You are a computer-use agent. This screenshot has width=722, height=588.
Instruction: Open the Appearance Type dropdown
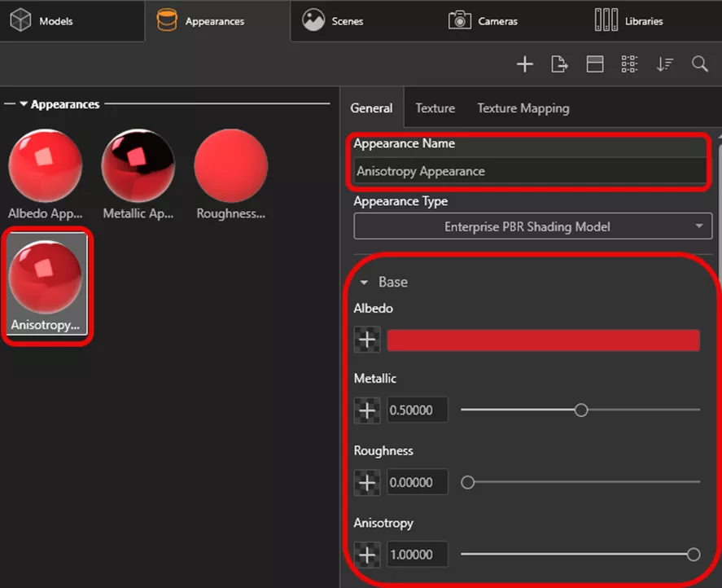point(532,226)
